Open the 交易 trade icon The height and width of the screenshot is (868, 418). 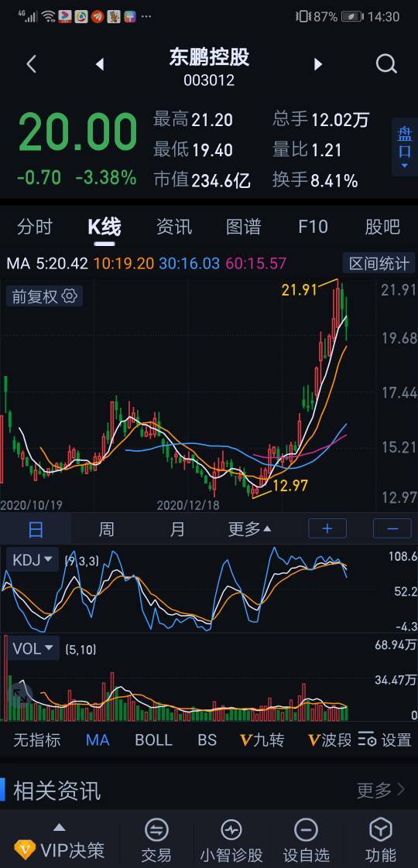tap(156, 830)
